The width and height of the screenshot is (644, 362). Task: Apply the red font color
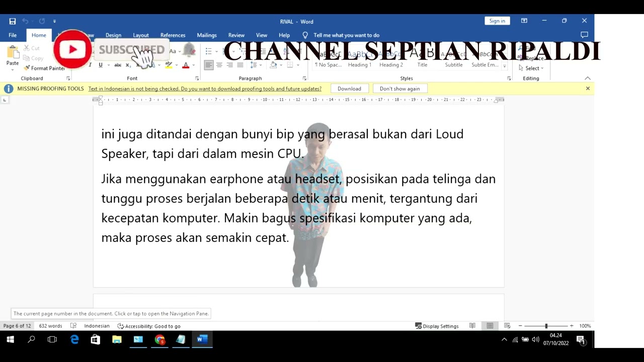pos(186,65)
